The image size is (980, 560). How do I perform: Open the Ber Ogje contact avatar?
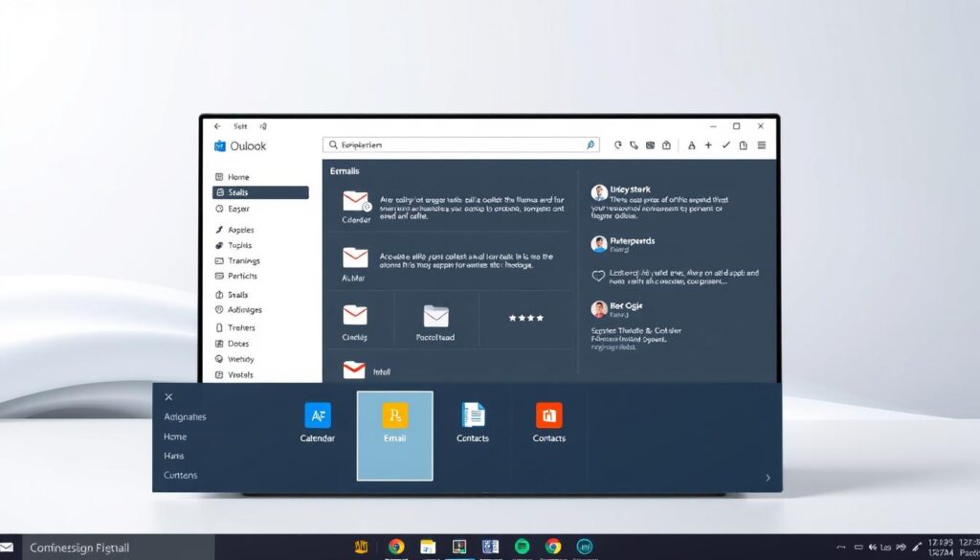(599, 309)
